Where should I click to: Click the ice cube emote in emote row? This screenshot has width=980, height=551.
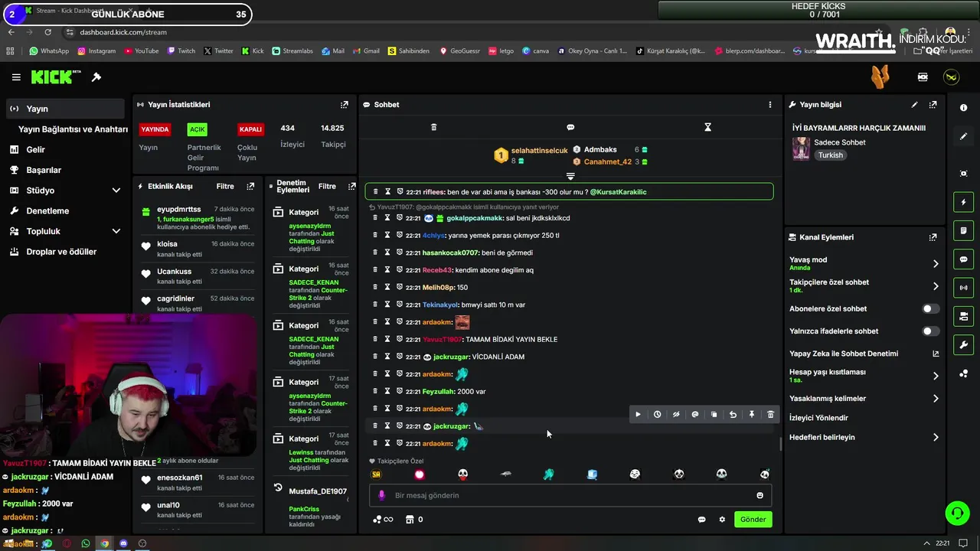pyautogui.click(x=592, y=474)
